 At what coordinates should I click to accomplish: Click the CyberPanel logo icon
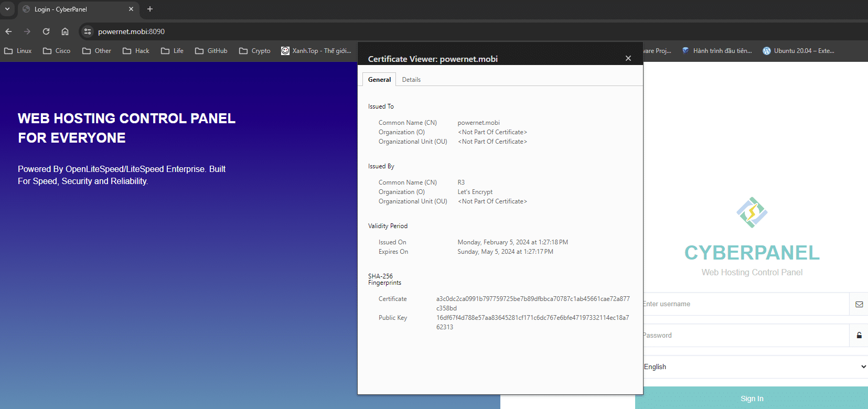752,212
